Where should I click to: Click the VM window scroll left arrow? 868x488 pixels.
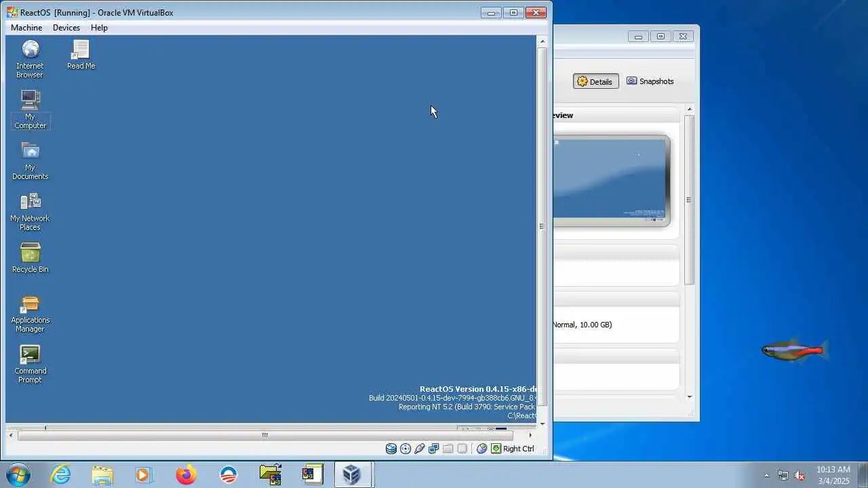point(11,435)
